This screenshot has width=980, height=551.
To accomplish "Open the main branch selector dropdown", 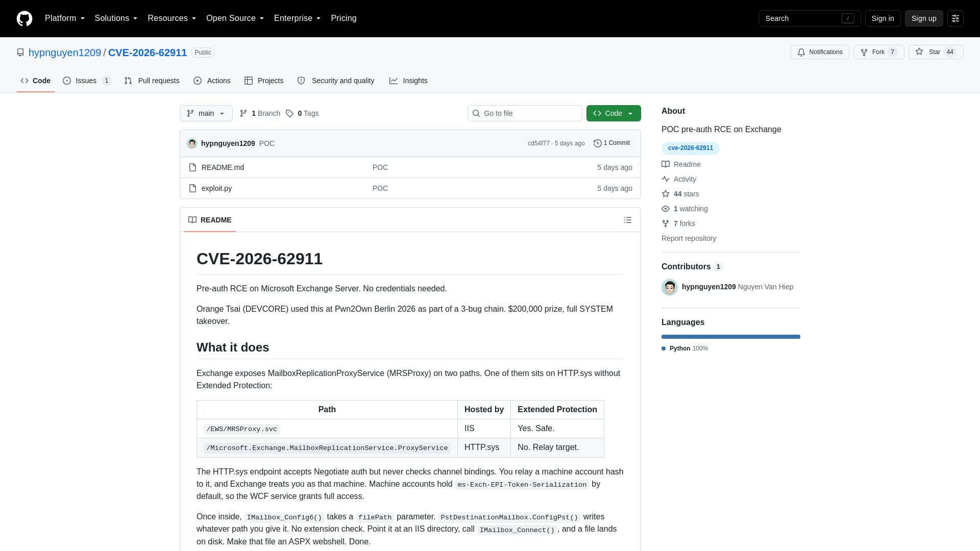I will [206, 113].
